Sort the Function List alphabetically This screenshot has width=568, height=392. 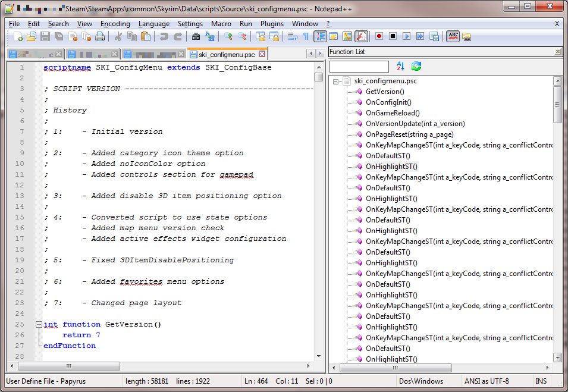[400, 67]
